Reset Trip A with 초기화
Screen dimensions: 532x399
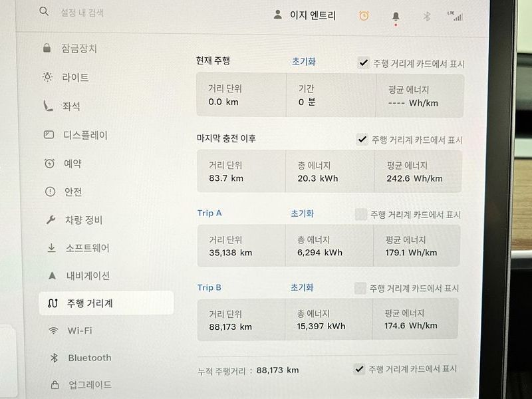[x=302, y=213]
